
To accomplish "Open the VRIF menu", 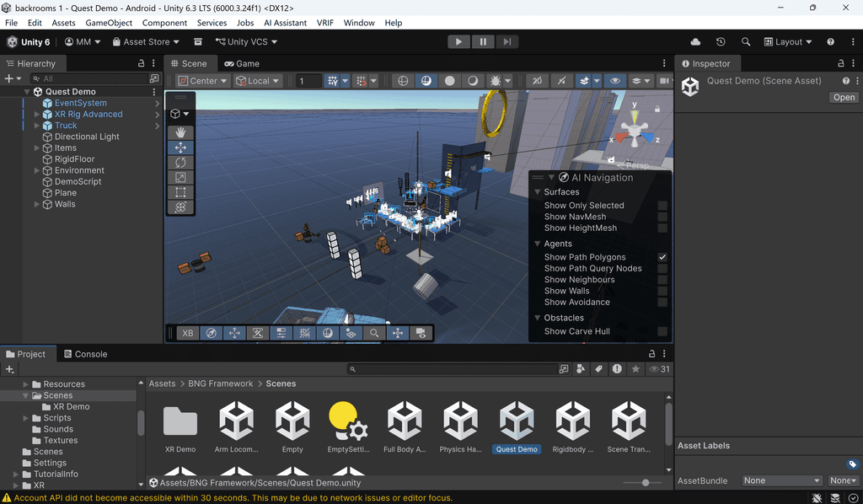I will [x=325, y=23].
